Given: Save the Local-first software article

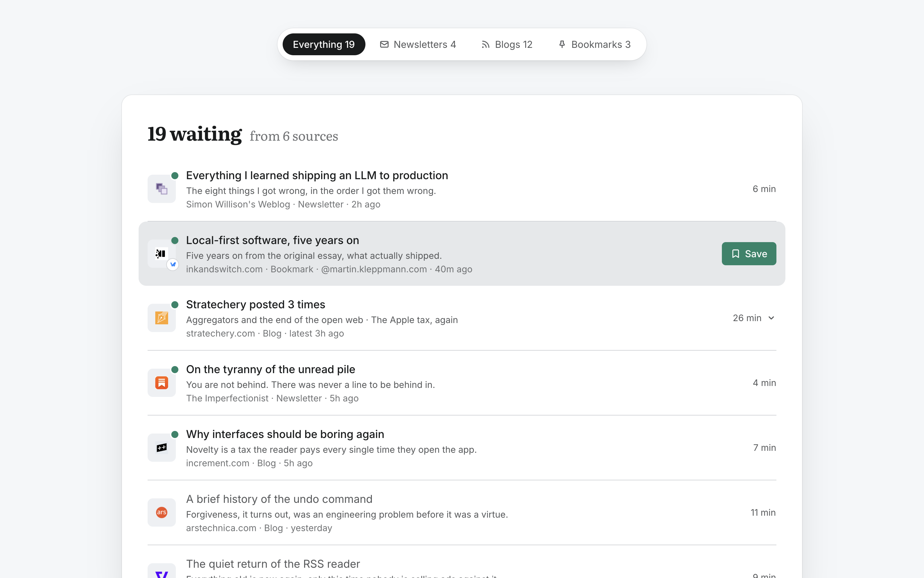Looking at the screenshot, I should coord(749,253).
